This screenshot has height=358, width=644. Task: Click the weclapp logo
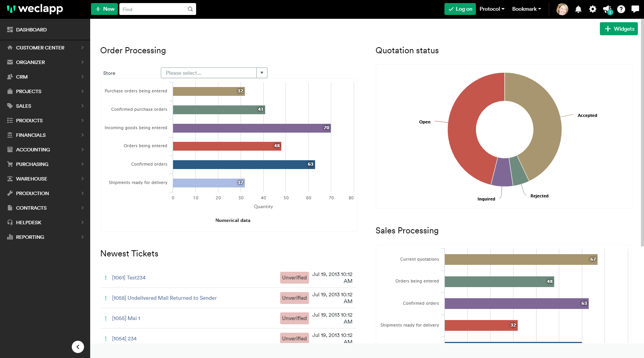tap(35, 9)
